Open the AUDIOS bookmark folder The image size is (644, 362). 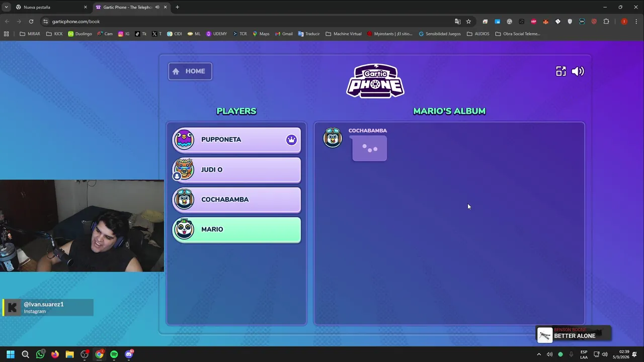[x=478, y=34]
